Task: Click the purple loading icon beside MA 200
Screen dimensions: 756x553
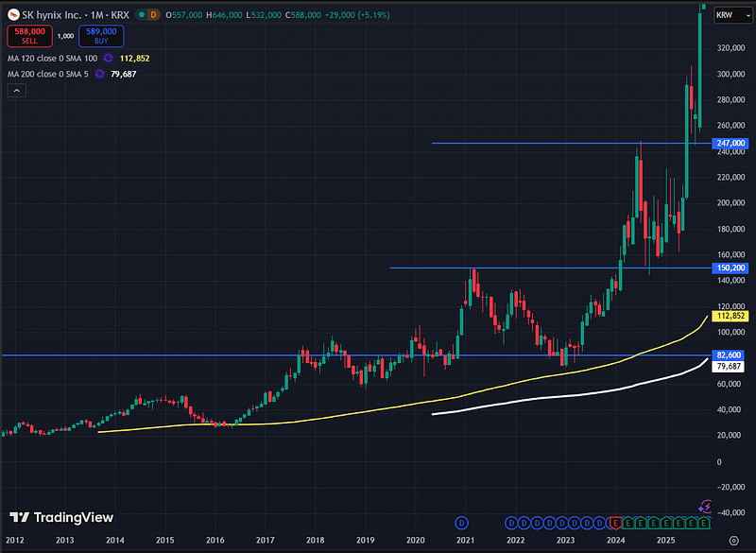Action: 99,74
